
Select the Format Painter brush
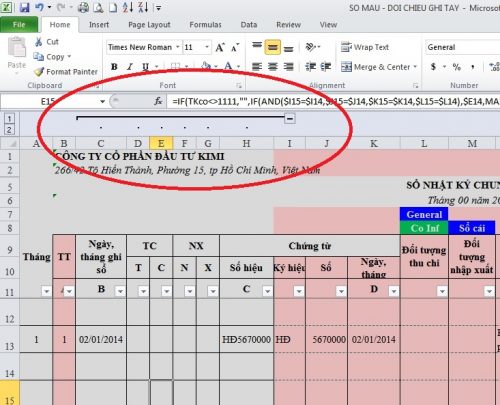[66, 72]
